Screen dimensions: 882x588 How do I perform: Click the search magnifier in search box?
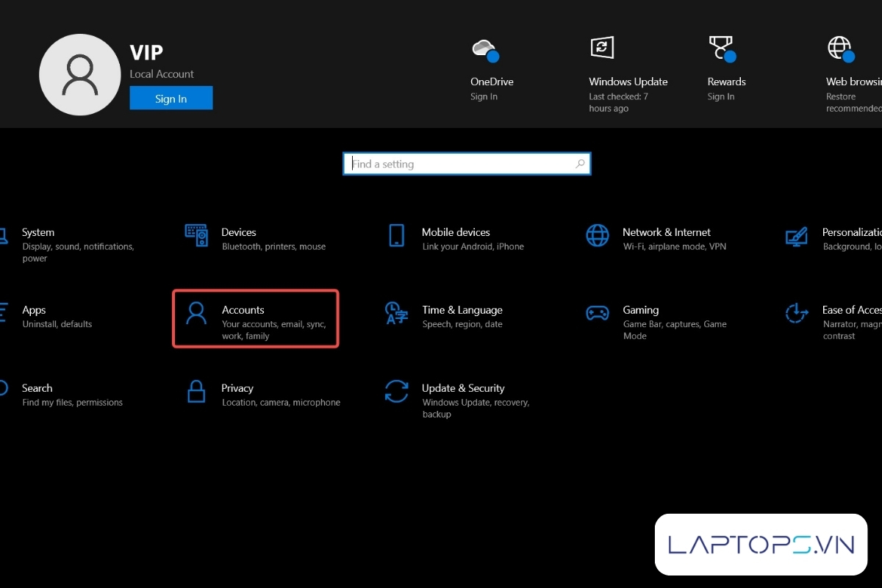coord(581,164)
